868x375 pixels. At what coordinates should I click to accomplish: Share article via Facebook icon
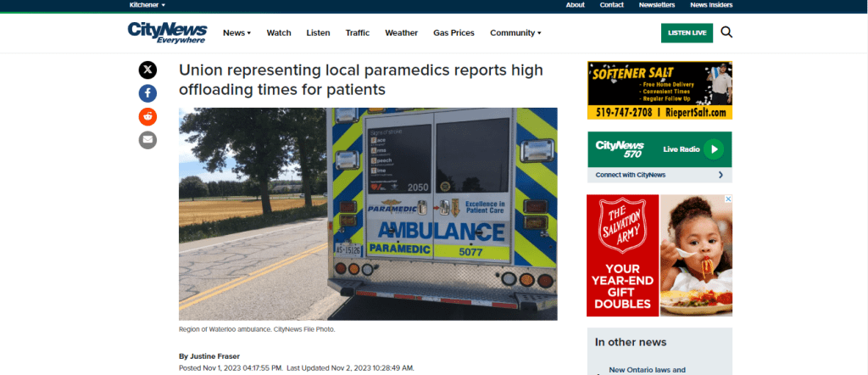coord(147,93)
